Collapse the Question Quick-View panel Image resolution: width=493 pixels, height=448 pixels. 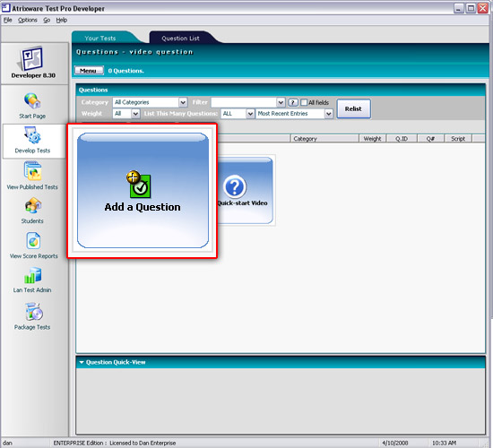click(82, 363)
